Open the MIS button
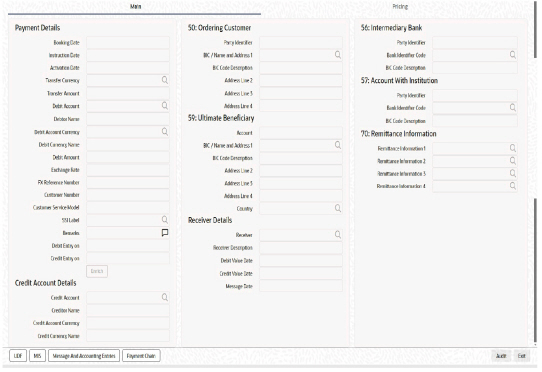 point(37,356)
